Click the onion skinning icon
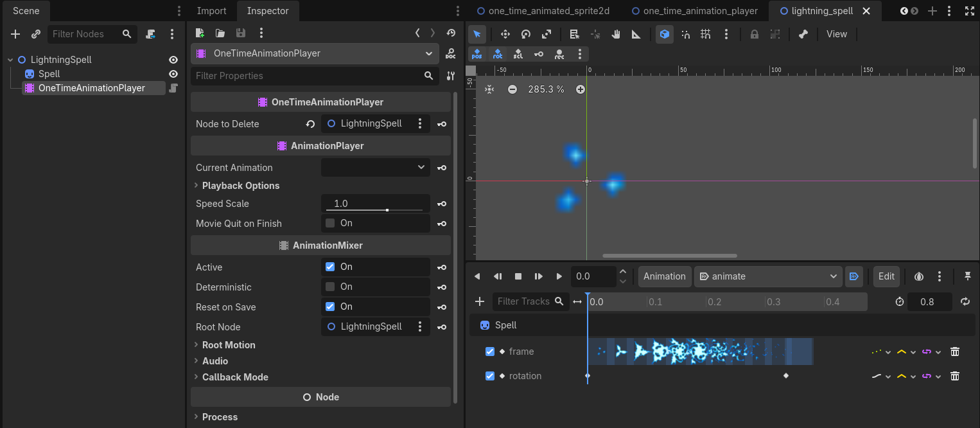Viewport: 980px width, 428px height. pyautogui.click(x=919, y=276)
